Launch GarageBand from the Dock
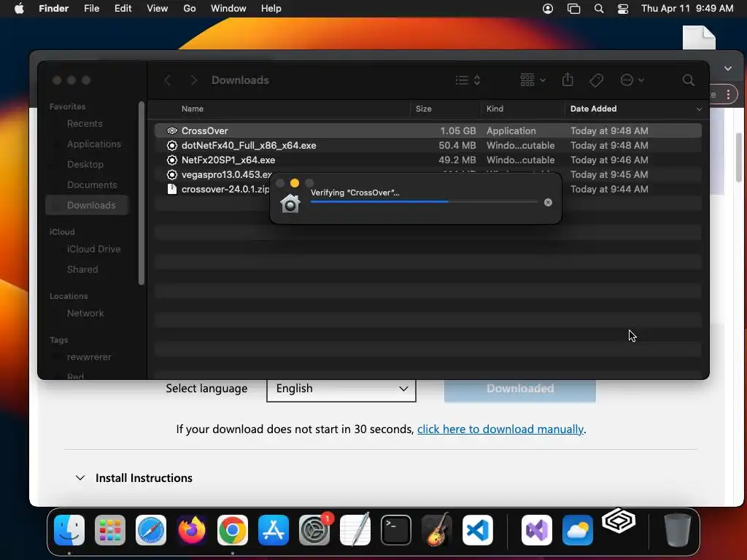Viewport: 747px width, 560px height. pyautogui.click(x=437, y=530)
